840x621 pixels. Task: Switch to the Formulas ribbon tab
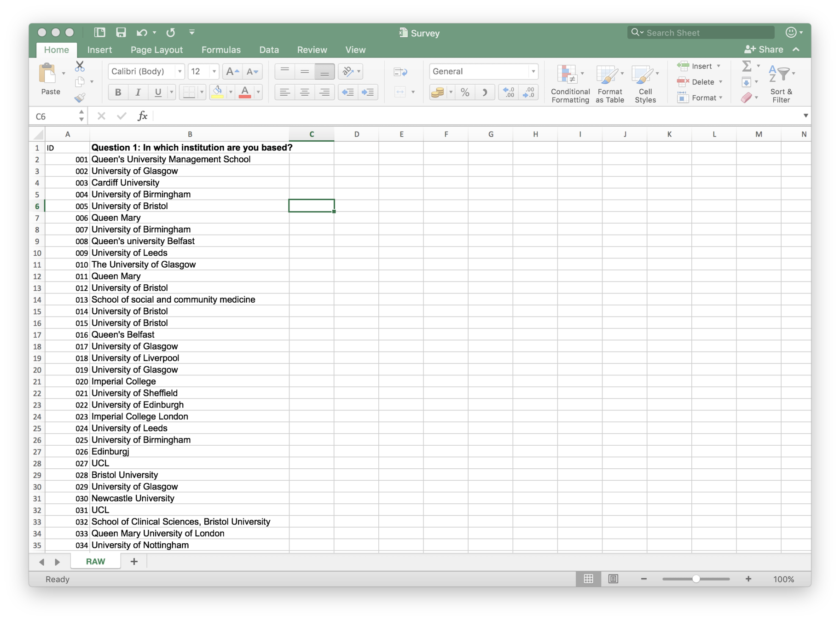(221, 50)
